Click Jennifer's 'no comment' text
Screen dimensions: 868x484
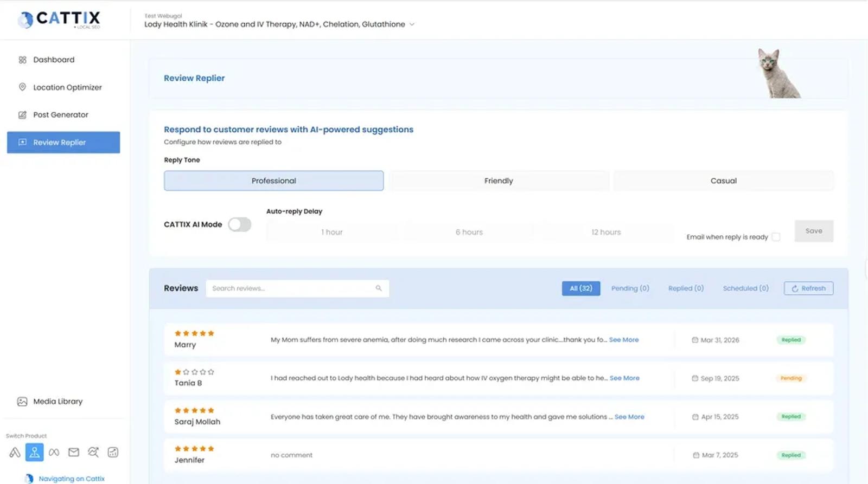point(292,455)
